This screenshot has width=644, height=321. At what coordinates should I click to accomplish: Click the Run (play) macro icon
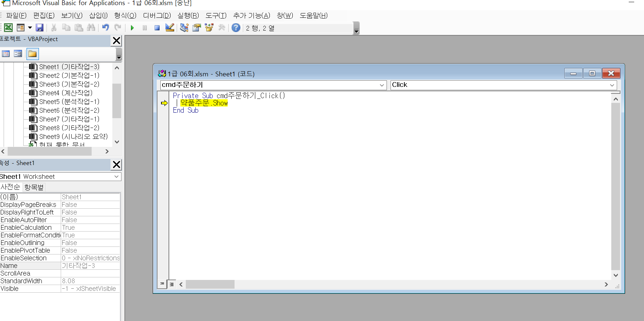132,28
